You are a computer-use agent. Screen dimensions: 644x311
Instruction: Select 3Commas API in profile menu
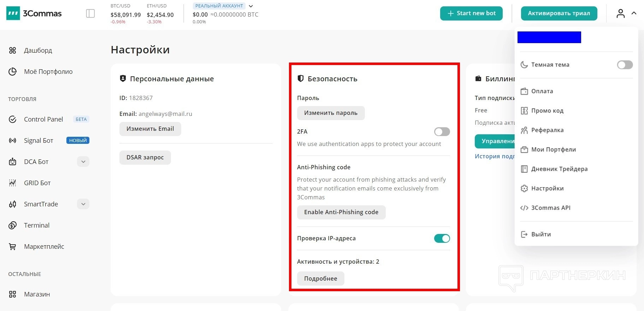pyautogui.click(x=550, y=208)
